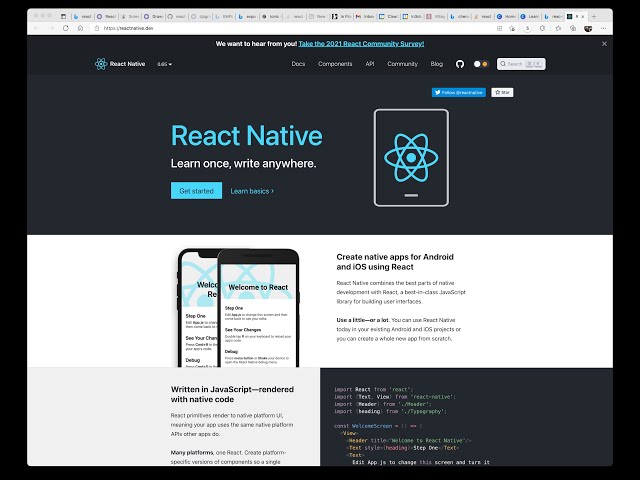The height and width of the screenshot is (480, 640).
Task: Open the Blog menu item
Action: pos(436,64)
